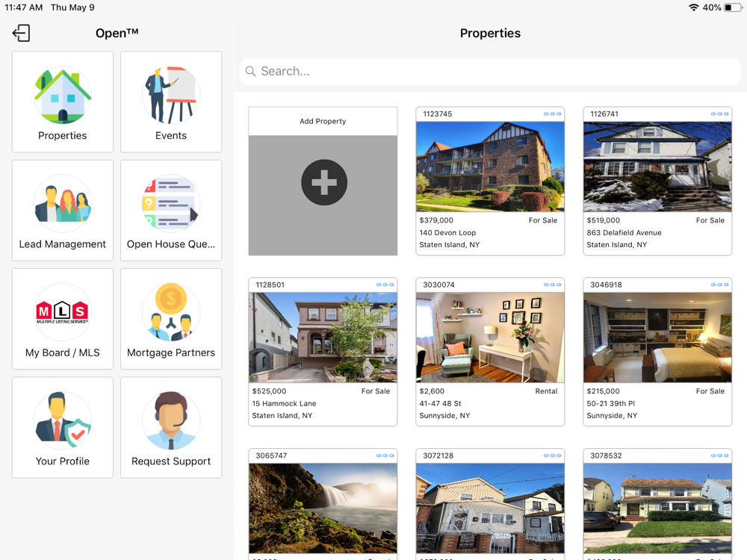
Task: Click the $2,600 rental price
Action: 432,391
